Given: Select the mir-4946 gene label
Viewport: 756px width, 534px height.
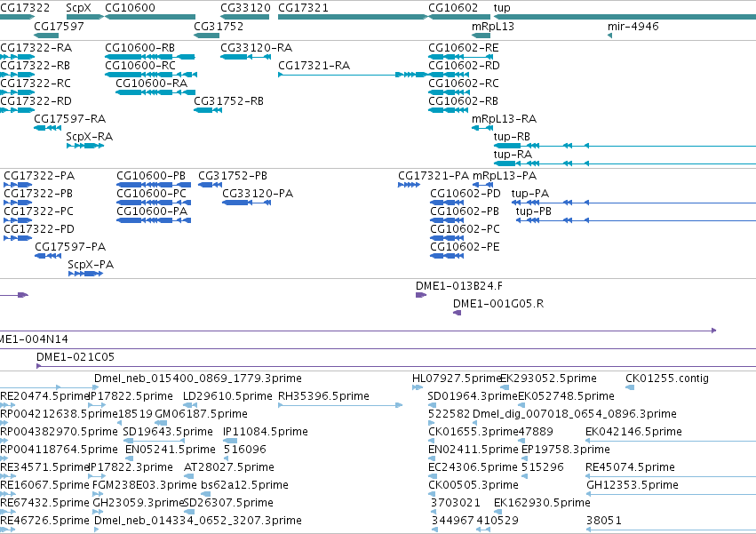Looking at the screenshot, I should click(x=633, y=26).
